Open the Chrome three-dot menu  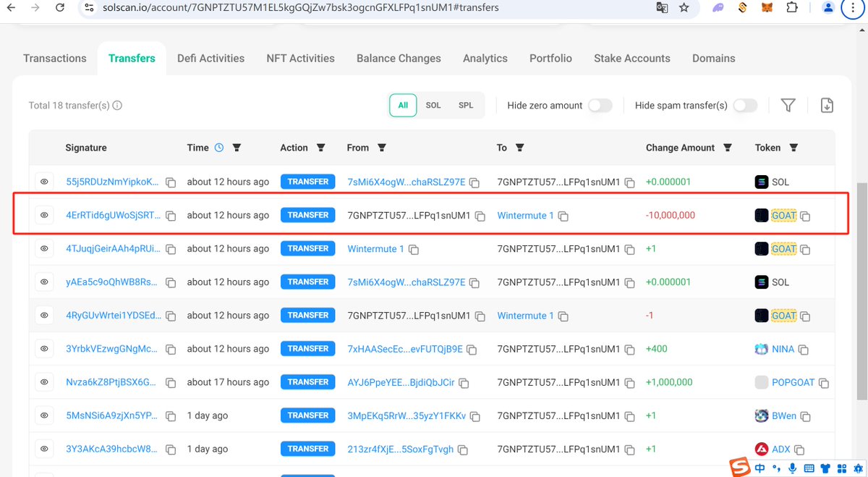pyautogui.click(x=854, y=7)
